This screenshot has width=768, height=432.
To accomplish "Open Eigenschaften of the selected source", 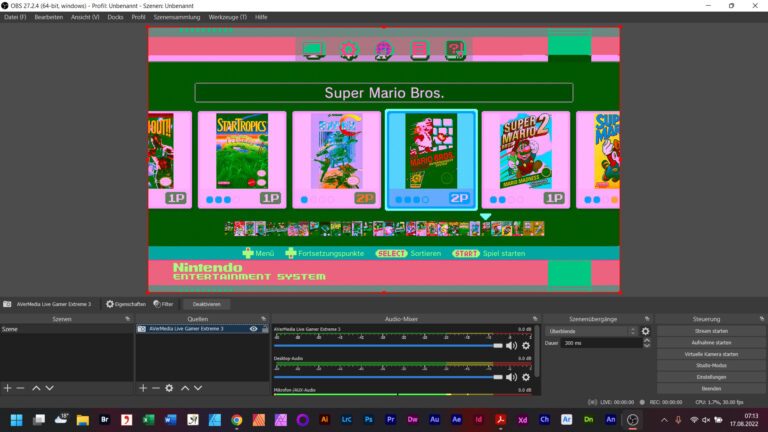I will click(126, 304).
